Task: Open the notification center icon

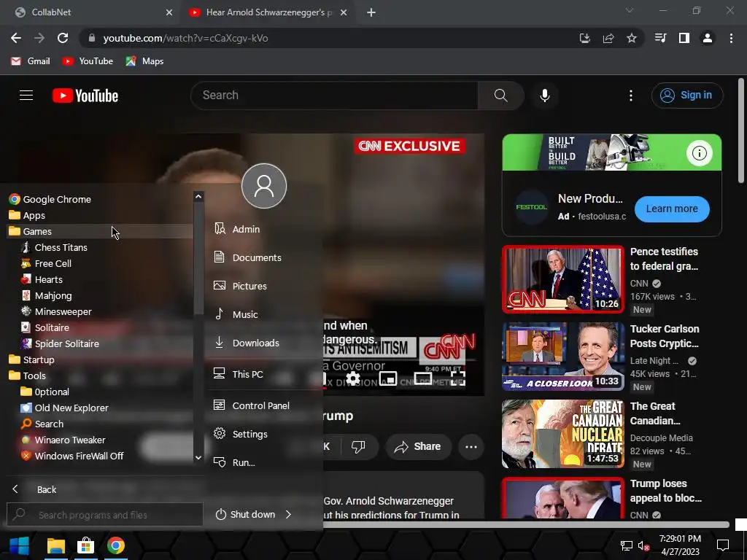Action: [x=723, y=545]
